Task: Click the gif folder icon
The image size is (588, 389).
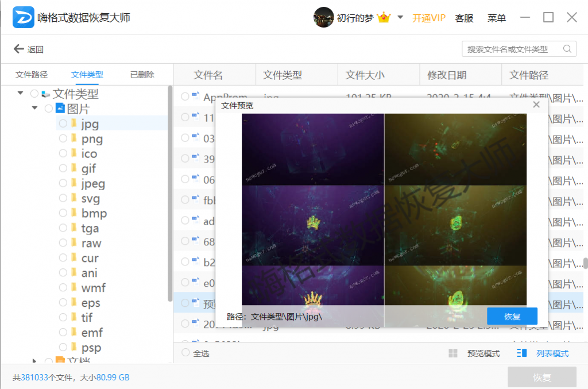Action: pos(74,168)
